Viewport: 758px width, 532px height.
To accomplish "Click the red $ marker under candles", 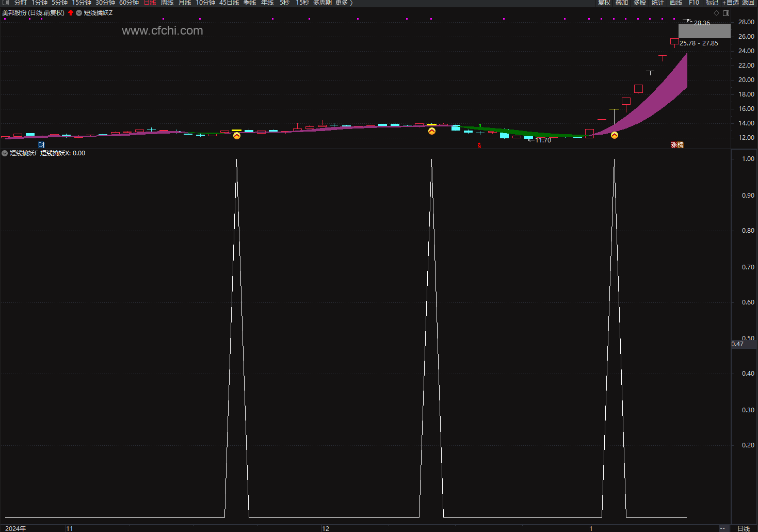I will coord(479,146).
